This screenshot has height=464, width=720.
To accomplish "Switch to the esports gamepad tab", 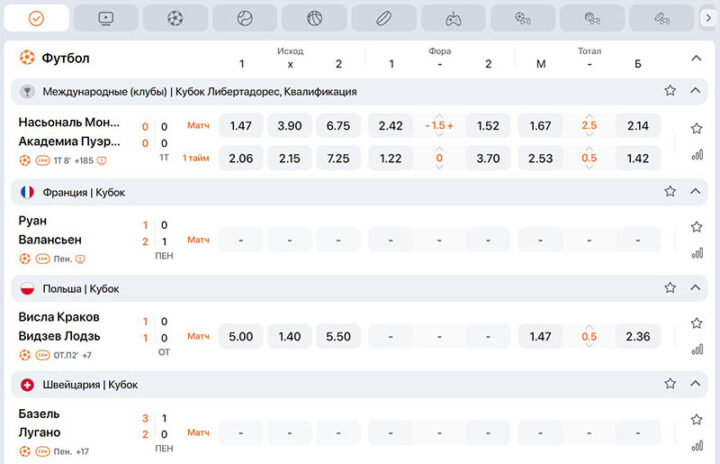I will tap(453, 18).
